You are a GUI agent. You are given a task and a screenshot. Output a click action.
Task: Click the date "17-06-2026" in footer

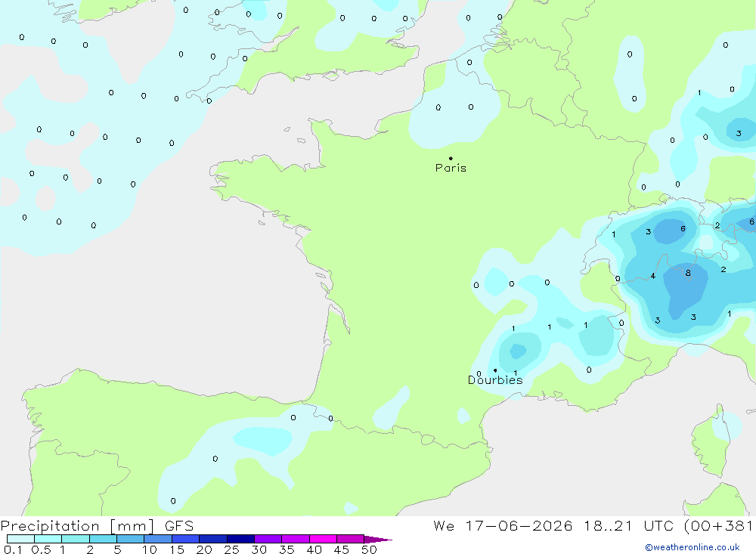pos(519,526)
